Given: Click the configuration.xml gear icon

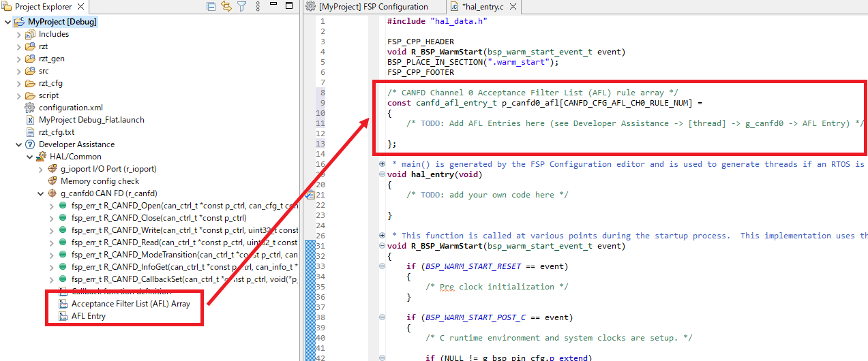Looking at the screenshot, I should coord(30,108).
